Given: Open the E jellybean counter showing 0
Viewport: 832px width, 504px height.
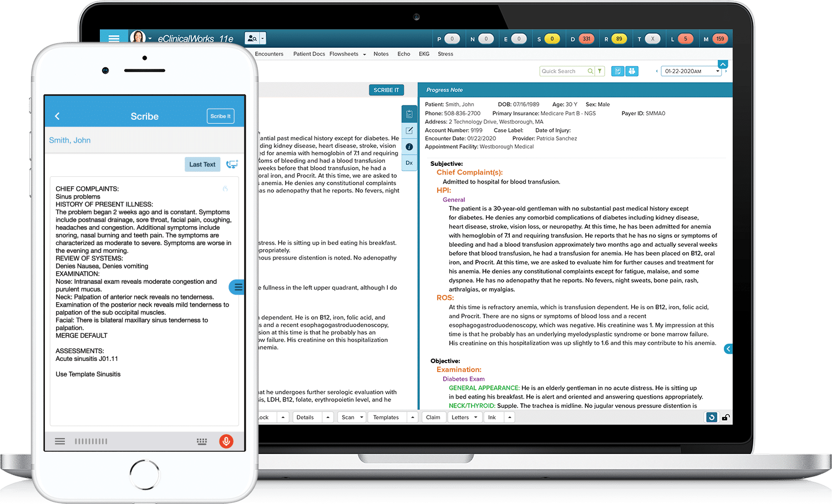Looking at the screenshot, I should (x=519, y=39).
